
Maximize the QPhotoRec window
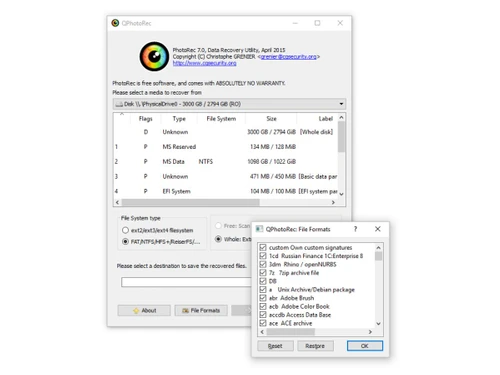317,23
